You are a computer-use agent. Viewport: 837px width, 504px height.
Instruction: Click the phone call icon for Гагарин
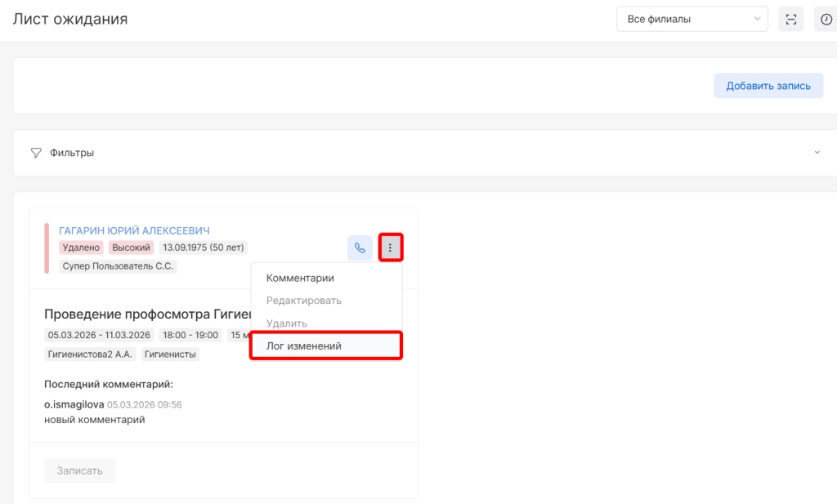point(360,248)
